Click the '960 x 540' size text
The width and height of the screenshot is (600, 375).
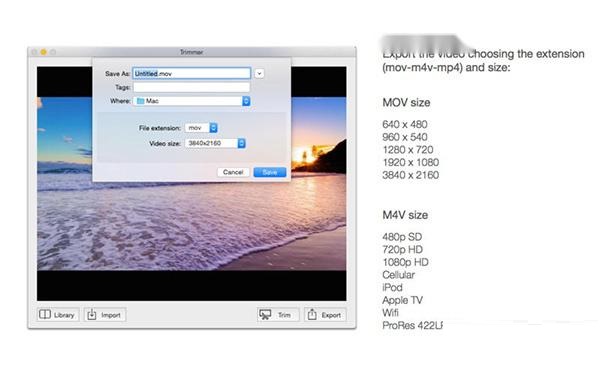[x=405, y=137]
